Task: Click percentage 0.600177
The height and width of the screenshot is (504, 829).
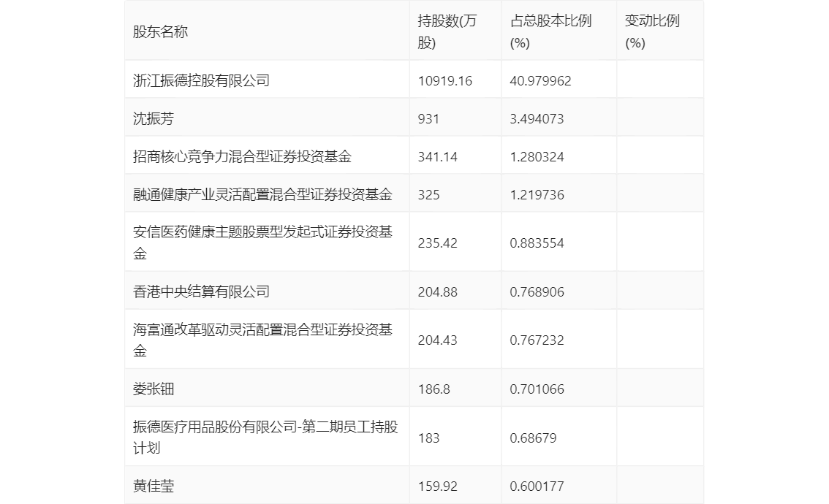Action: pyautogui.click(x=537, y=486)
